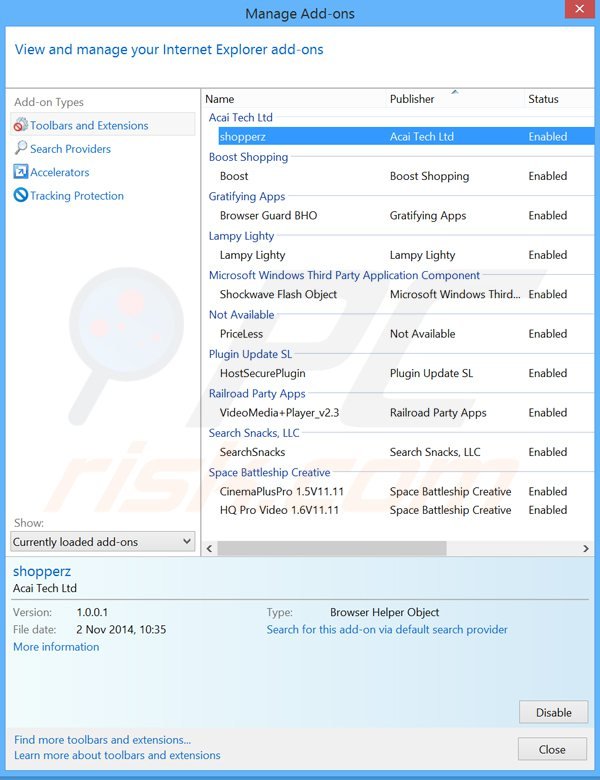Collapse Microsoft Windows Third Party Application Component group
This screenshot has height=780, width=600.
pyautogui.click(x=344, y=275)
